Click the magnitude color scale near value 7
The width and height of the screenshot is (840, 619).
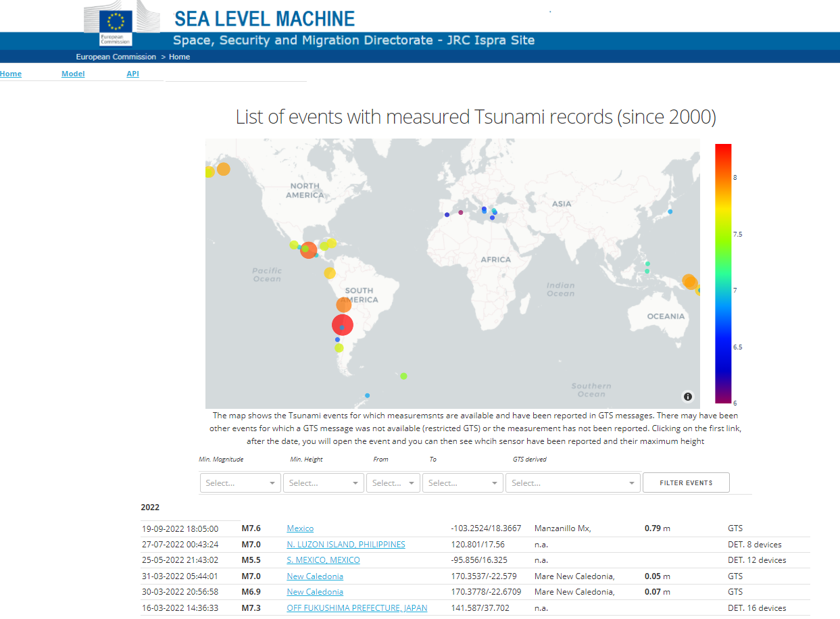pos(723,289)
